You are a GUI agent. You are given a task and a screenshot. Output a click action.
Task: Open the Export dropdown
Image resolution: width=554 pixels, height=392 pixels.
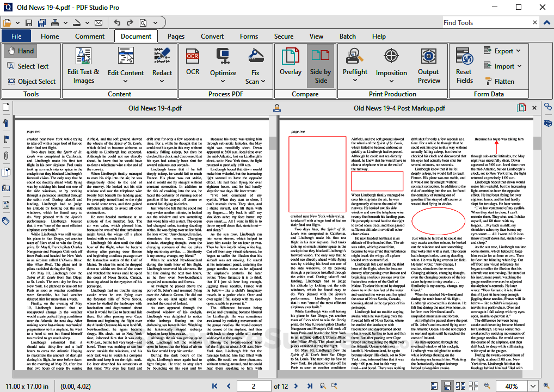(x=503, y=51)
